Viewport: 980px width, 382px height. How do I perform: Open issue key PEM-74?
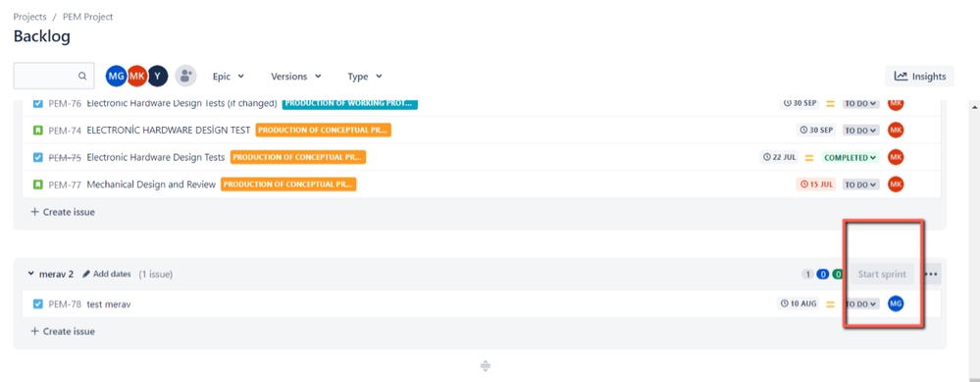(65, 130)
